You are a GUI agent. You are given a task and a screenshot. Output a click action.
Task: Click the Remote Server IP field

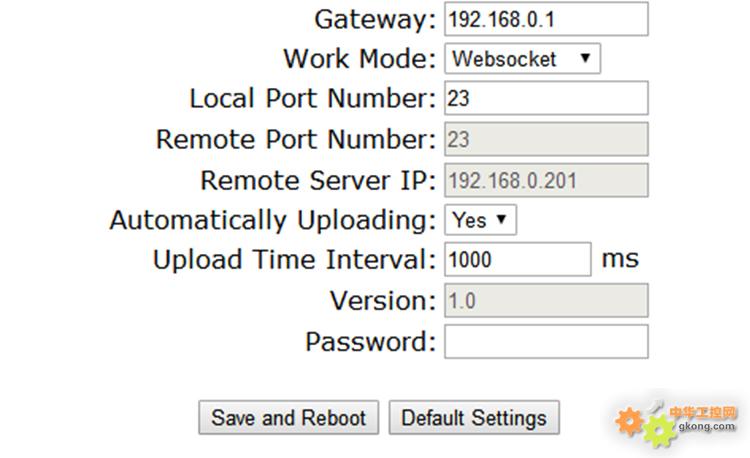pyautogui.click(x=546, y=180)
